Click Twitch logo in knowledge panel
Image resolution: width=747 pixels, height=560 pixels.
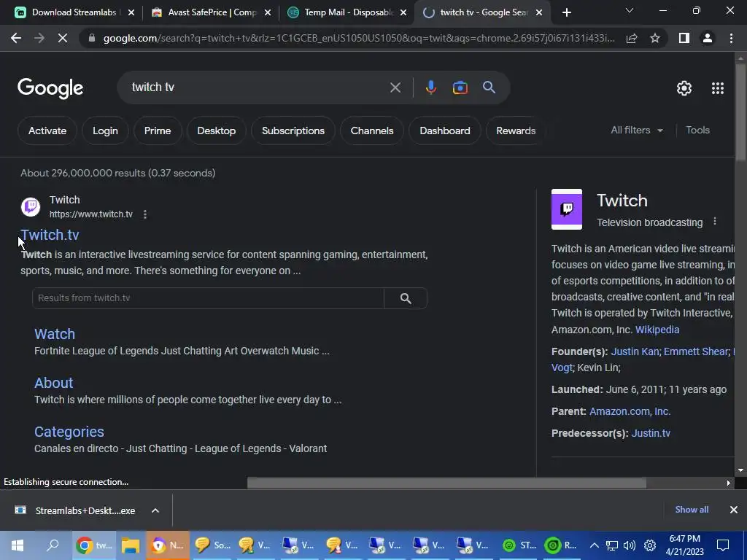566,209
